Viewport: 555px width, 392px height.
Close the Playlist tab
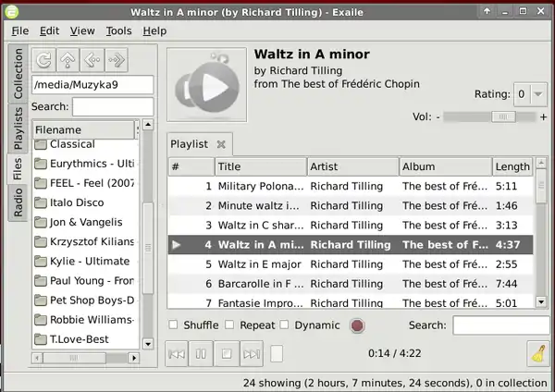point(221,144)
